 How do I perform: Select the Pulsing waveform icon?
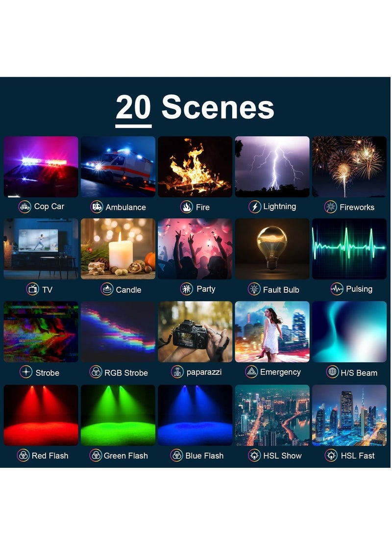click(337, 289)
